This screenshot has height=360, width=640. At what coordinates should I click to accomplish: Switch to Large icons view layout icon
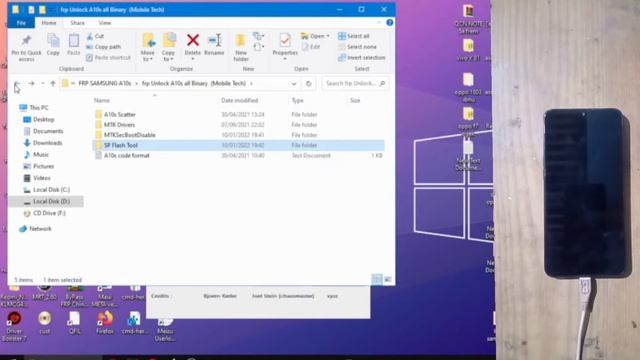click(387, 279)
